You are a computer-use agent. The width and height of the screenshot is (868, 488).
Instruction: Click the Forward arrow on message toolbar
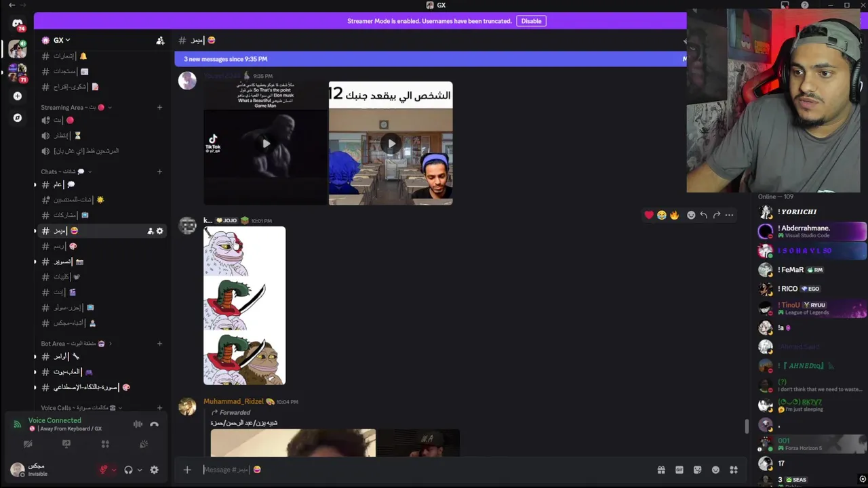(x=717, y=215)
